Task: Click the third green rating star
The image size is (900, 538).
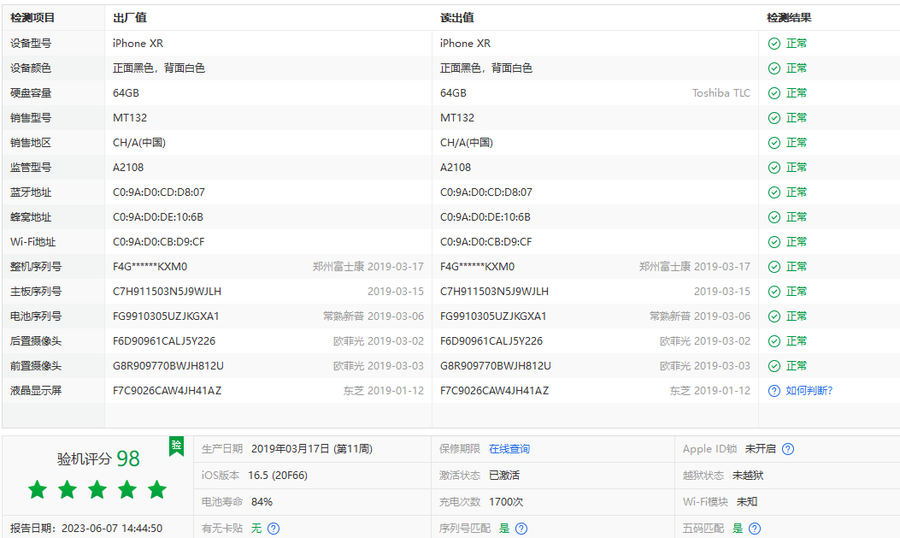Action: (x=98, y=490)
